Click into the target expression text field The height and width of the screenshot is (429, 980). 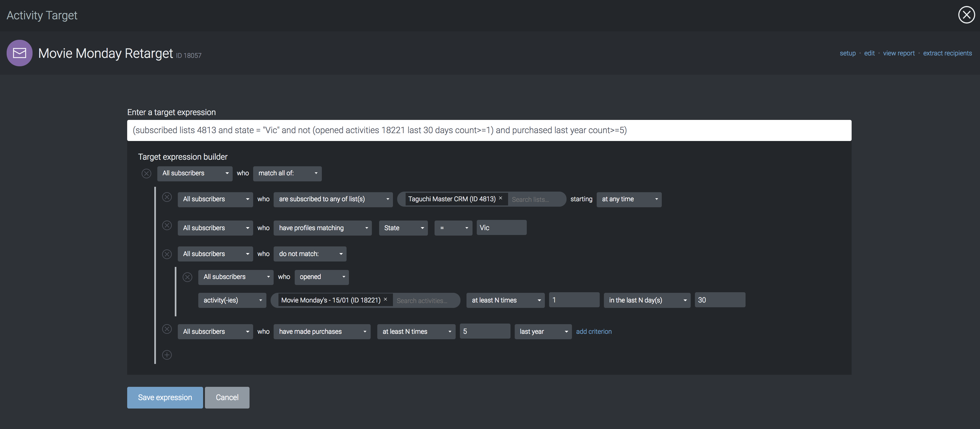pos(489,130)
